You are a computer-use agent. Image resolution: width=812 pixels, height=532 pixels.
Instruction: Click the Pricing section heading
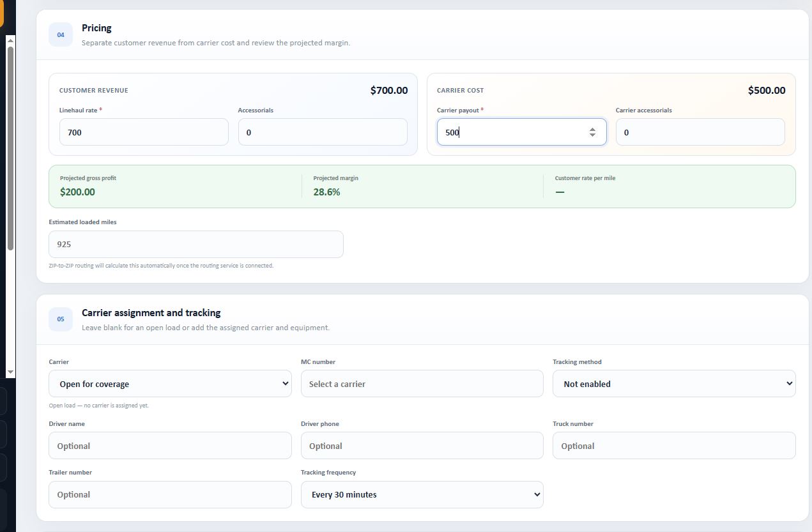96,28
